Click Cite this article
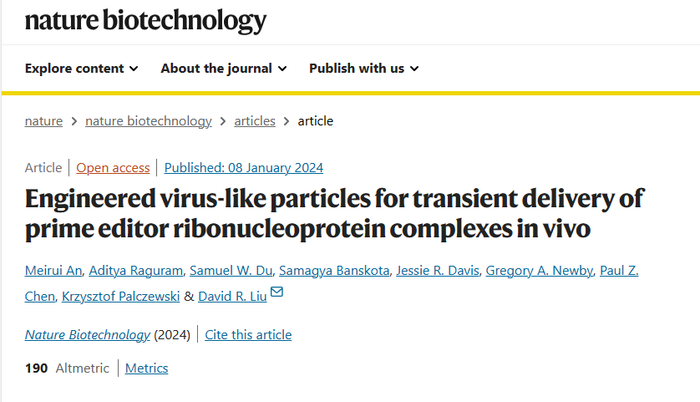The width and height of the screenshot is (700, 402). (x=248, y=335)
